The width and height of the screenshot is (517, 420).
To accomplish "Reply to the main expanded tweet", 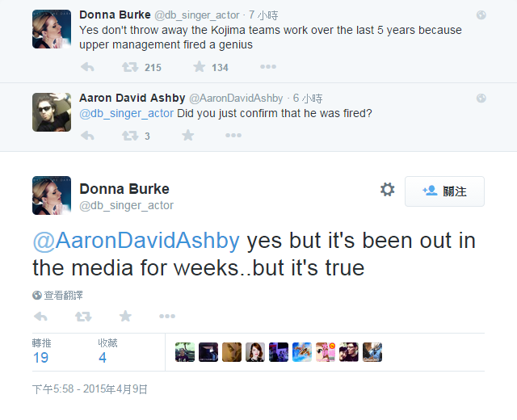I will pyautogui.click(x=40, y=316).
